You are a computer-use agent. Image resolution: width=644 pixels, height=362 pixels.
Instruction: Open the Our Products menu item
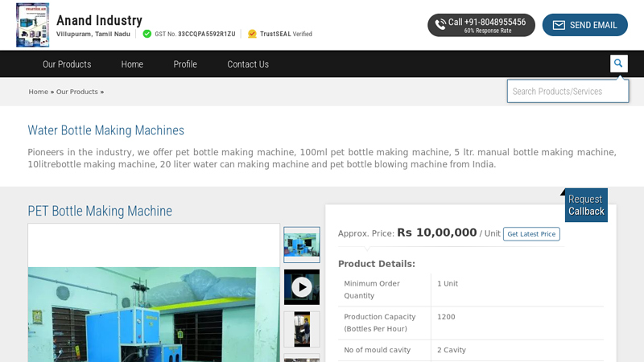(x=67, y=64)
